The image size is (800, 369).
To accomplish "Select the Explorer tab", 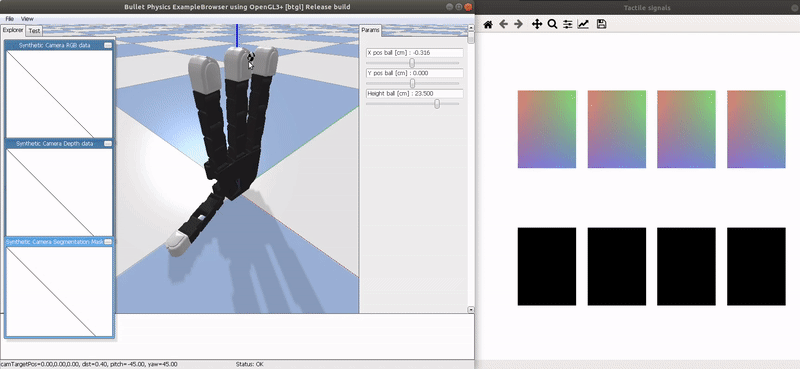I will pos(13,30).
